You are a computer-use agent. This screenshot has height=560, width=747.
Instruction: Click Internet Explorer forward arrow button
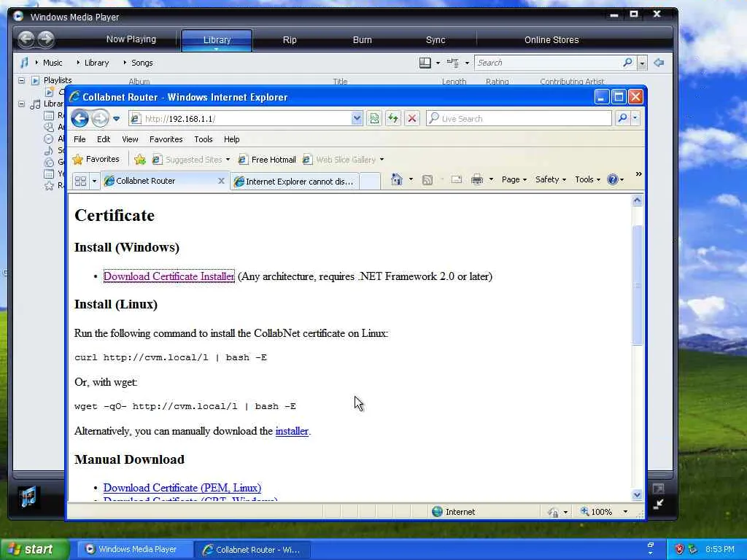(x=100, y=118)
